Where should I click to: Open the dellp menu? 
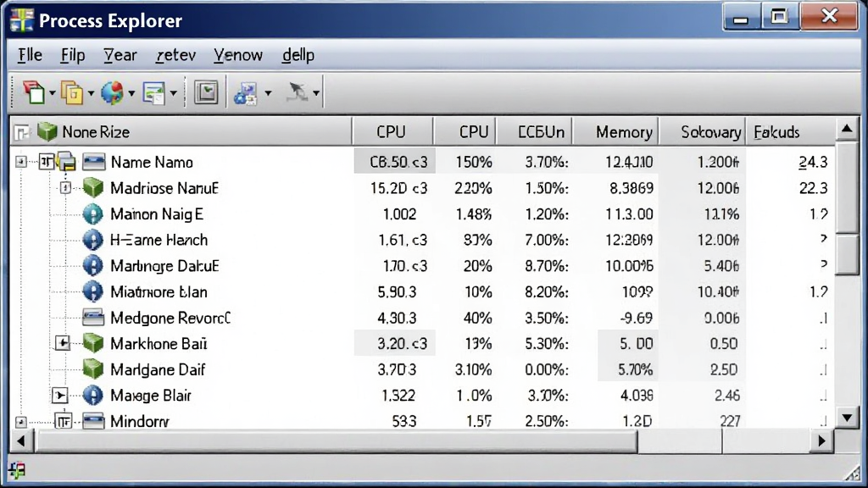click(298, 55)
